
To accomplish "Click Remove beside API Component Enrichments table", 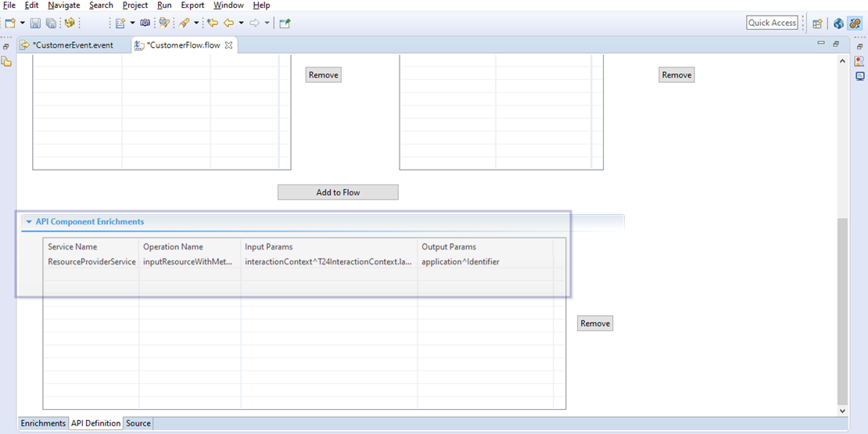I will [595, 324].
